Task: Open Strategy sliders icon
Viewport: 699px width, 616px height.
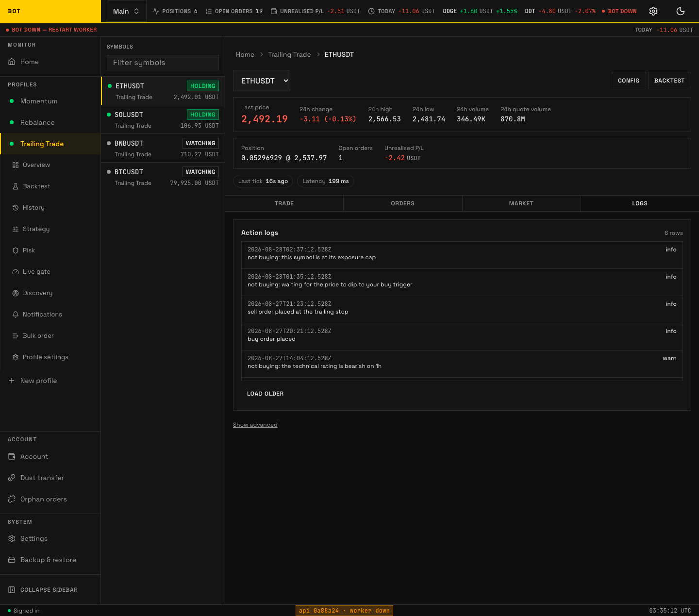Action: 16,229
